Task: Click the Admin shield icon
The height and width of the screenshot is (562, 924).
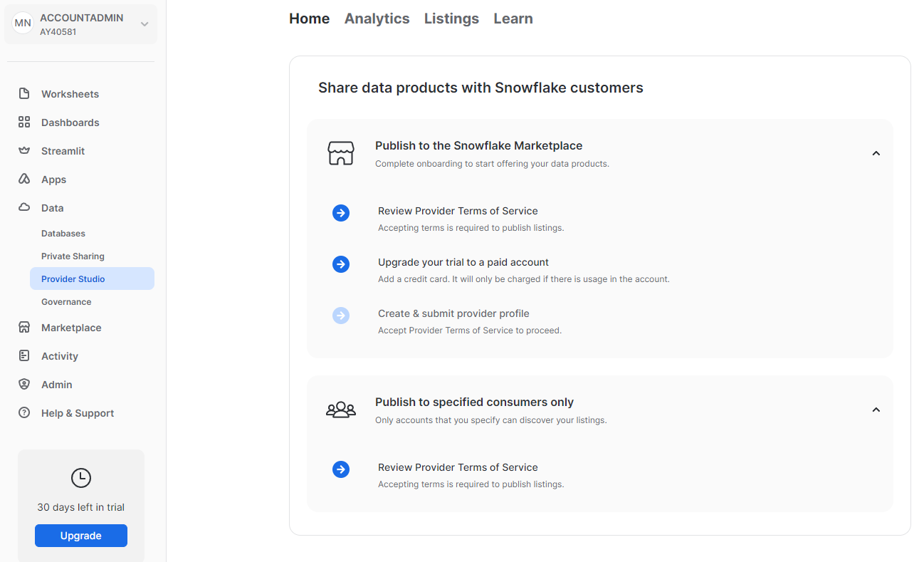Action: (x=24, y=385)
